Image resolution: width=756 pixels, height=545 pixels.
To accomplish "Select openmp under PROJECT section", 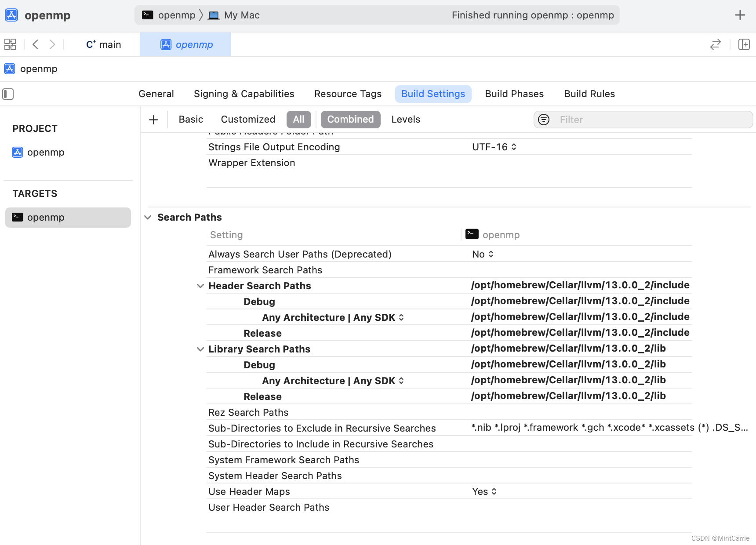I will [x=38, y=153].
